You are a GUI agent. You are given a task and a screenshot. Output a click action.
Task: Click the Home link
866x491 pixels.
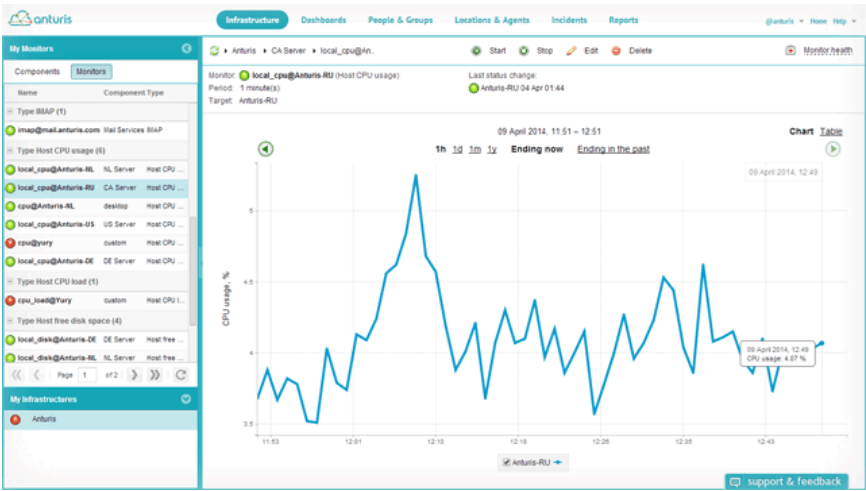[x=819, y=22]
